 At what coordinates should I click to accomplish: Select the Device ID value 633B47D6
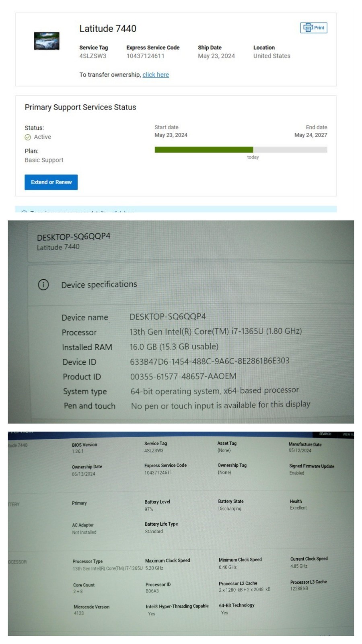click(210, 361)
